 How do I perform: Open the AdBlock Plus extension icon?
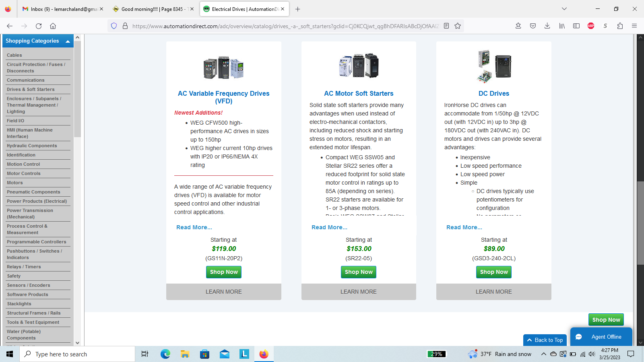tap(591, 26)
